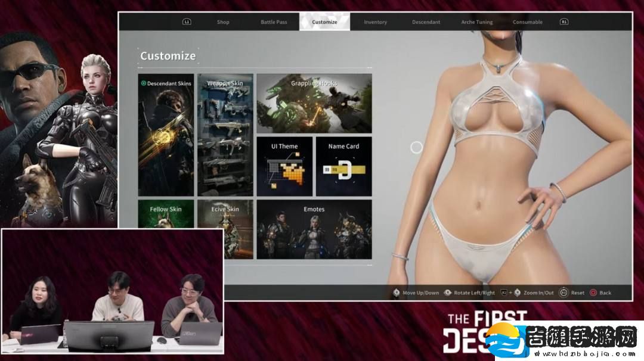
Task: Click the "Move Up/Down" hint text
Action: click(420, 293)
